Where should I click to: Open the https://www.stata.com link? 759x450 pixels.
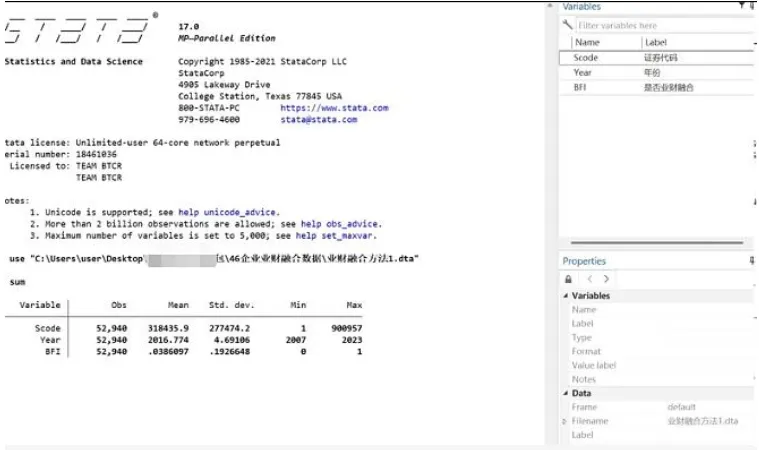334,108
